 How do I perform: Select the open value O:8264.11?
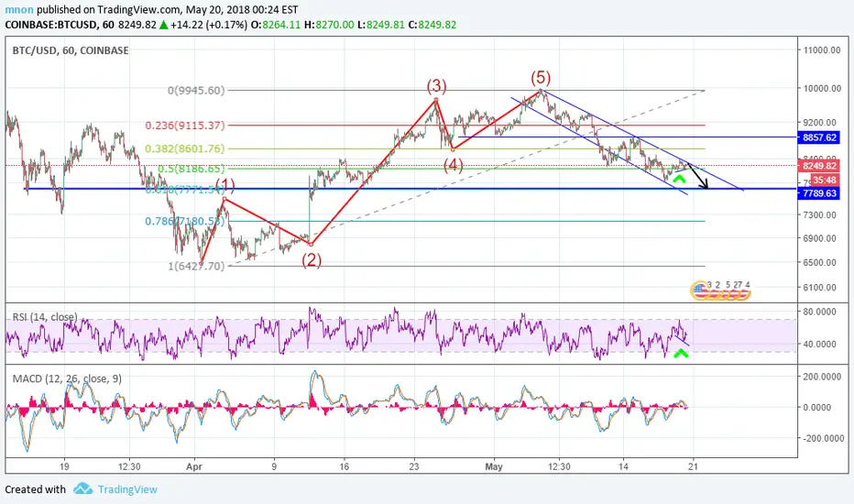coord(276,25)
